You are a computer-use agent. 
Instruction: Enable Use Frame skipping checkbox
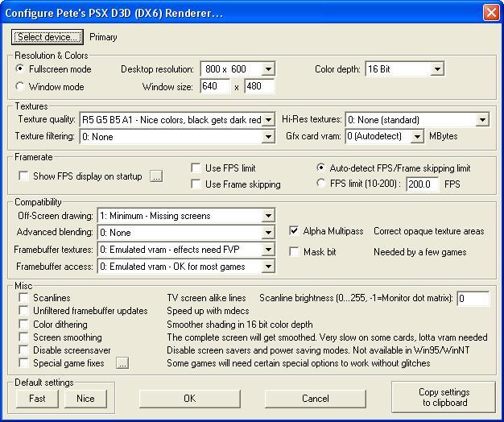196,184
